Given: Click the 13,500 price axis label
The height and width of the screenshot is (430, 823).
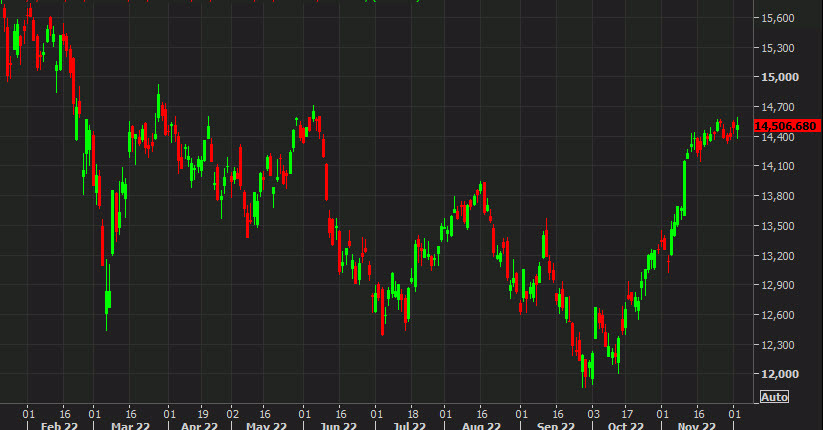Looking at the screenshot, I should click(x=778, y=226).
